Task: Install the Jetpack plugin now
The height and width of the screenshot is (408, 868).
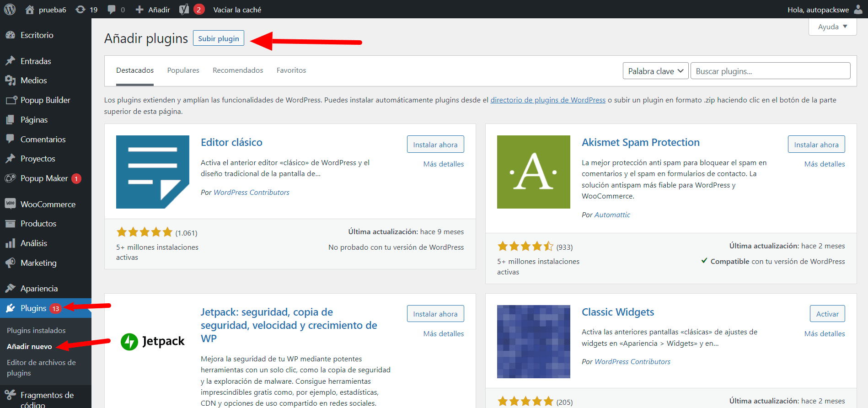Action: (435, 314)
